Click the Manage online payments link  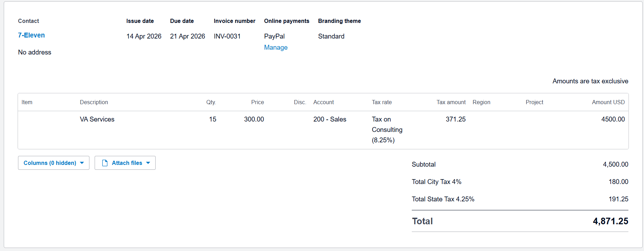click(x=276, y=47)
